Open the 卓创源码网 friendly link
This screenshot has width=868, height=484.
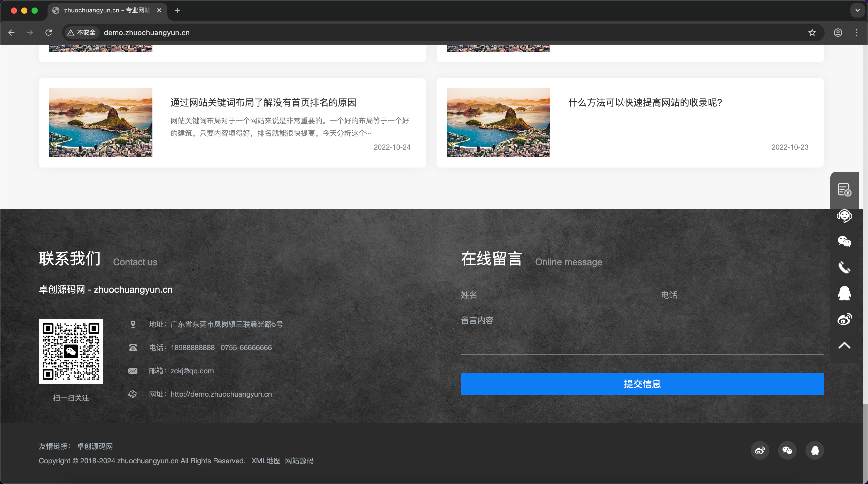pos(95,446)
